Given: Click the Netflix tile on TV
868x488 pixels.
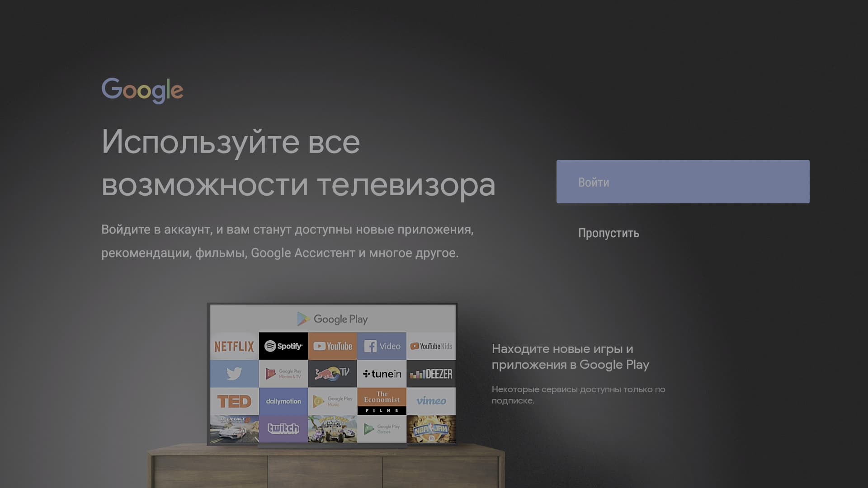Looking at the screenshot, I should click(x=234, y=347).
